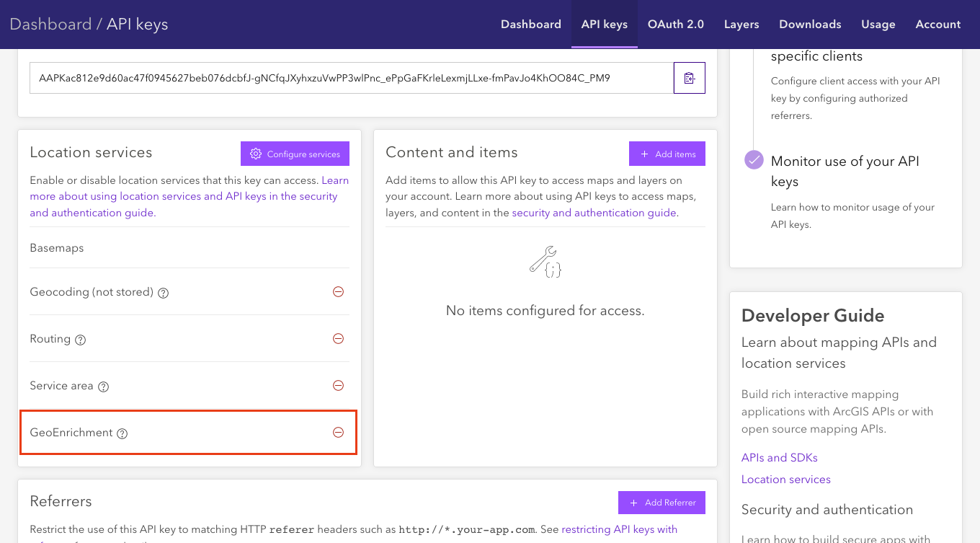980x543 pixels.
Task: Open the Usage tab
Action: pyautogui.click(x=878, y=24)
